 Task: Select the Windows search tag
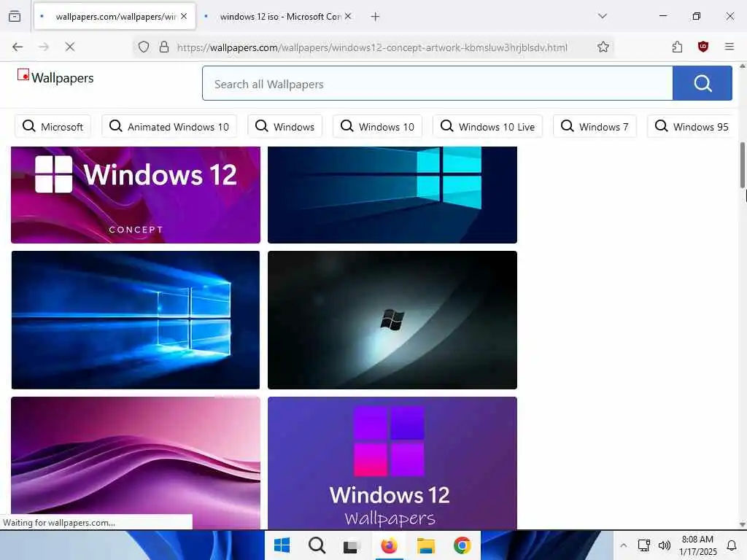coord(285,127)
